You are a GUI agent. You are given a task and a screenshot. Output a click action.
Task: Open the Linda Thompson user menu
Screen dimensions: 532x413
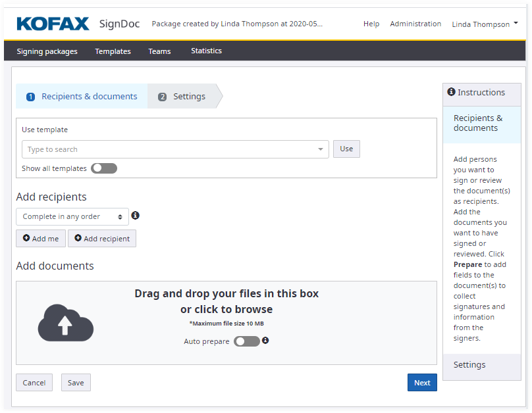point(485,24)
